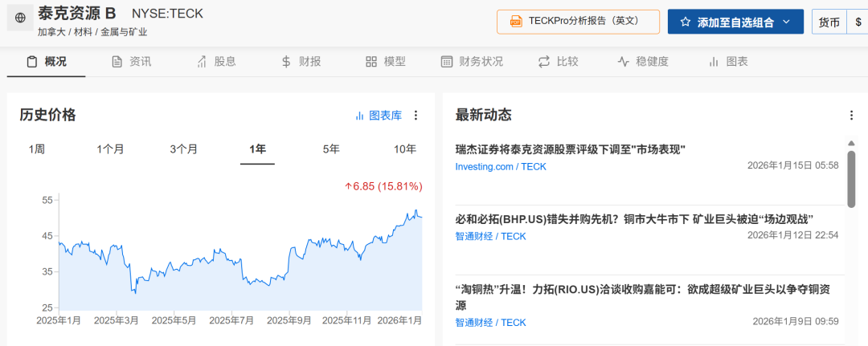Open news headline about 瑞杰证券 downgrade
The width and height of the screenshot is (868, 346).
point(570,149)
